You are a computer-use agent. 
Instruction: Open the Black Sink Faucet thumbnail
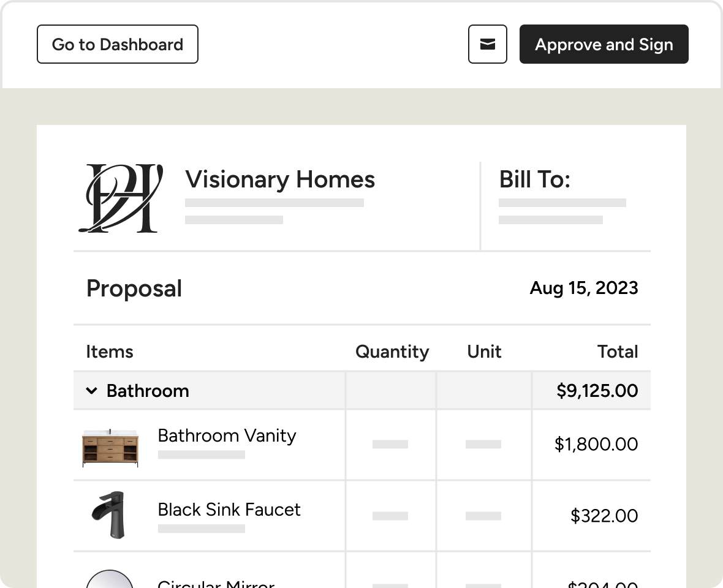(107, 515)
